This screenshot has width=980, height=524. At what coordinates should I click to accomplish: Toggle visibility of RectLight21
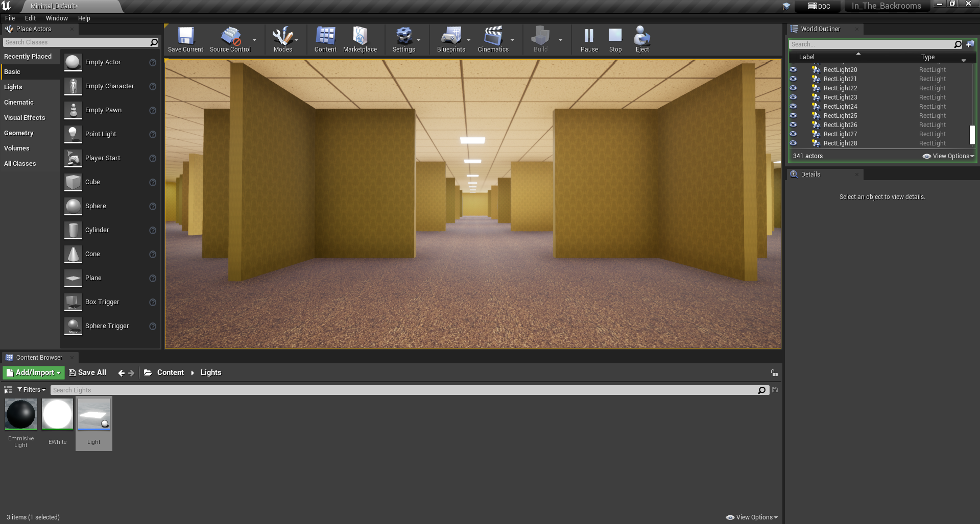(x=793, y=79)
